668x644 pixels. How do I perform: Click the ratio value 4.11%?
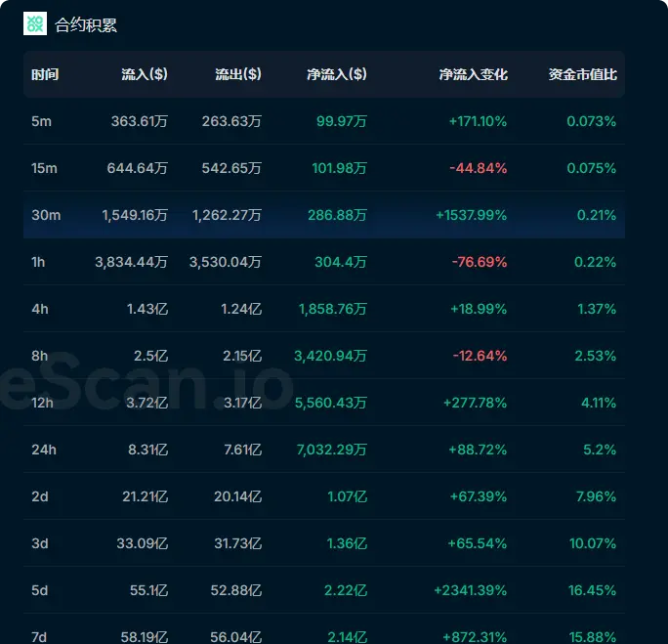(599, 403)
